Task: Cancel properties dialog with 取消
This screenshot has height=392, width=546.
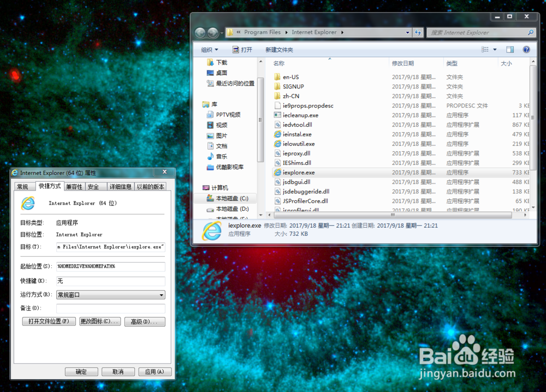Action: [118, 372]
